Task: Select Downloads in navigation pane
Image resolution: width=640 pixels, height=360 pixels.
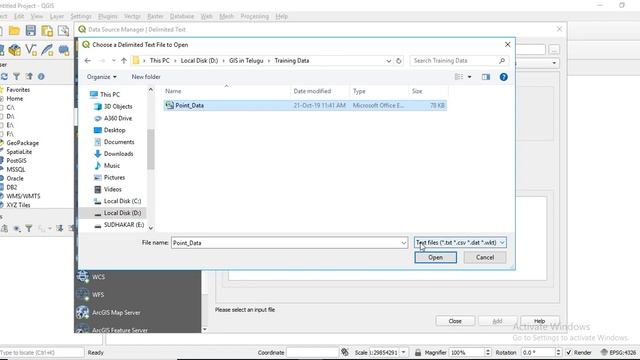Action: click(118, 153)
